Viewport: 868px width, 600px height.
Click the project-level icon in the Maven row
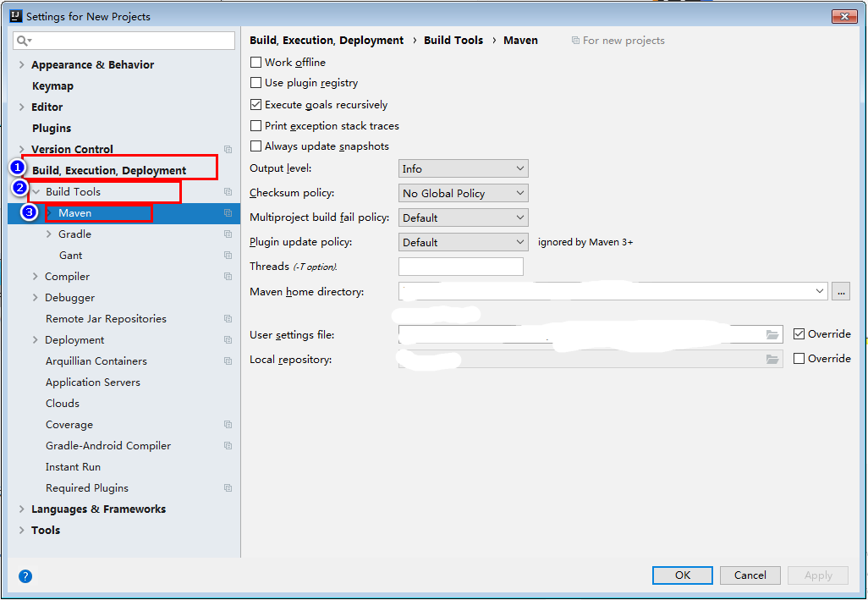tap(228, 213)
